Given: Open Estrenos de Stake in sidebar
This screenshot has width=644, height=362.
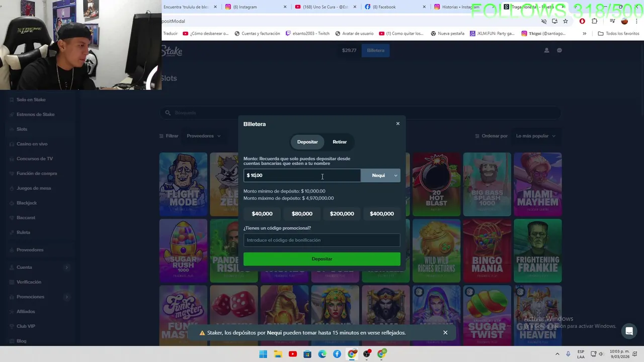Looking at the screenshot, I should click(x=35, y=114).
